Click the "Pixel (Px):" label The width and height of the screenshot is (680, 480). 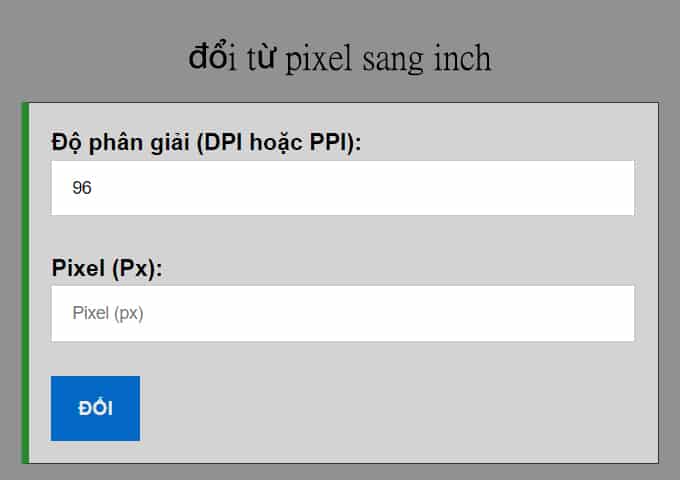click(x=107, y=268)
